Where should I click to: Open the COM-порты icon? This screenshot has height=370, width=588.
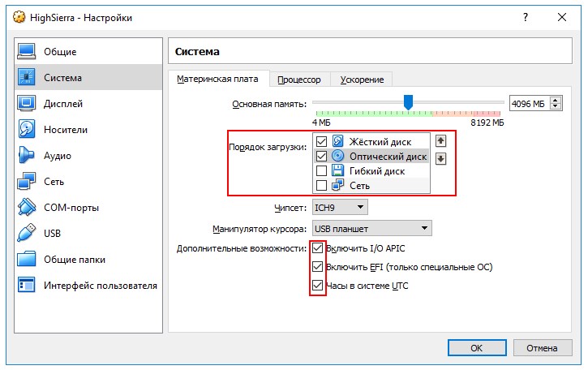coord(27,208)
